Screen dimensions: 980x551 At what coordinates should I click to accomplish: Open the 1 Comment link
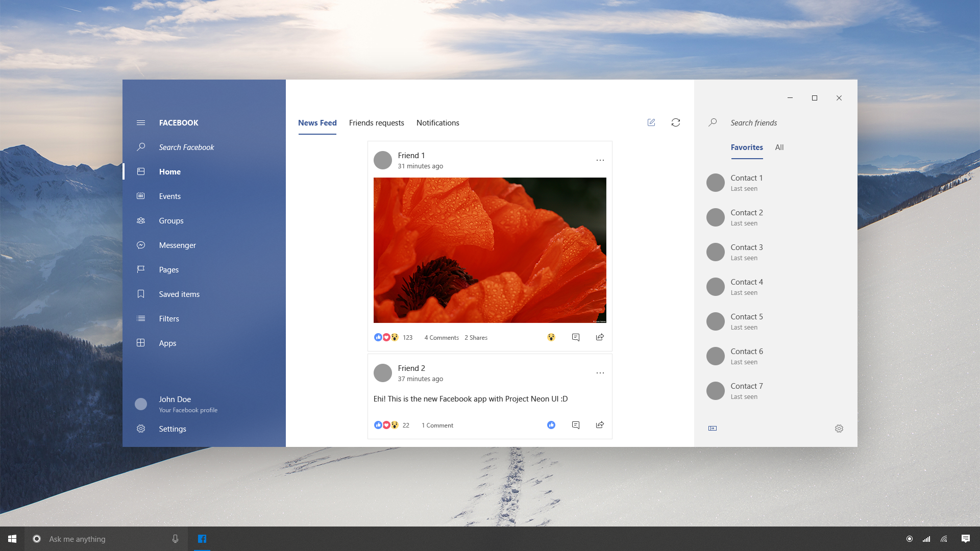click(x=437, y=425)
